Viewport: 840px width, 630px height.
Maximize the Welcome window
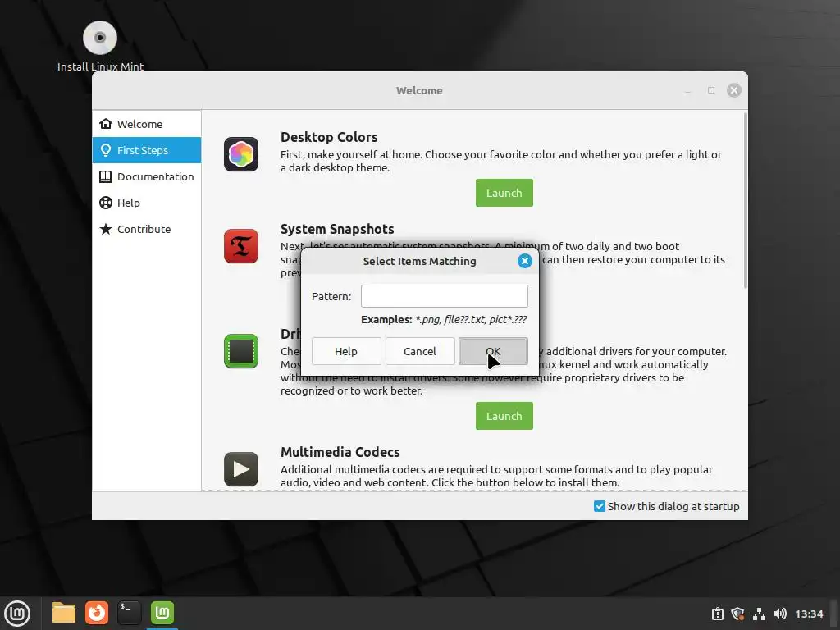[x=711, y=90]
